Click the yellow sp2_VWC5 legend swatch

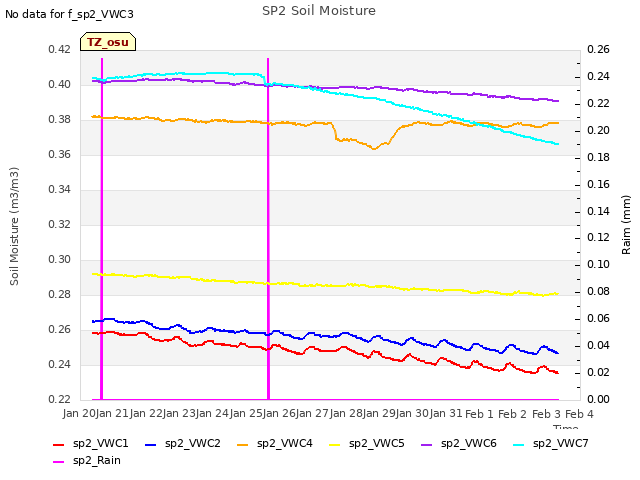click(335, 444)
